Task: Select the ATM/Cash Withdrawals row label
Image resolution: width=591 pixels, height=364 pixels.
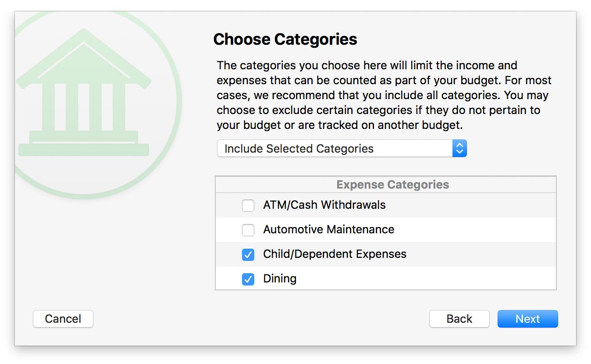Action: (x=324, y=205)
